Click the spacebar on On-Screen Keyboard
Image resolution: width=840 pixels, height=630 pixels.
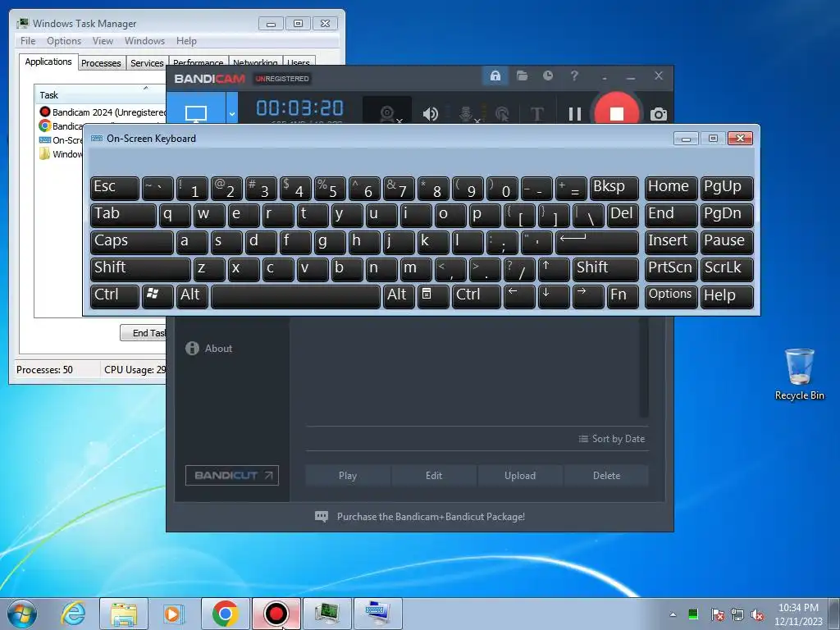(x=295, y=296)
